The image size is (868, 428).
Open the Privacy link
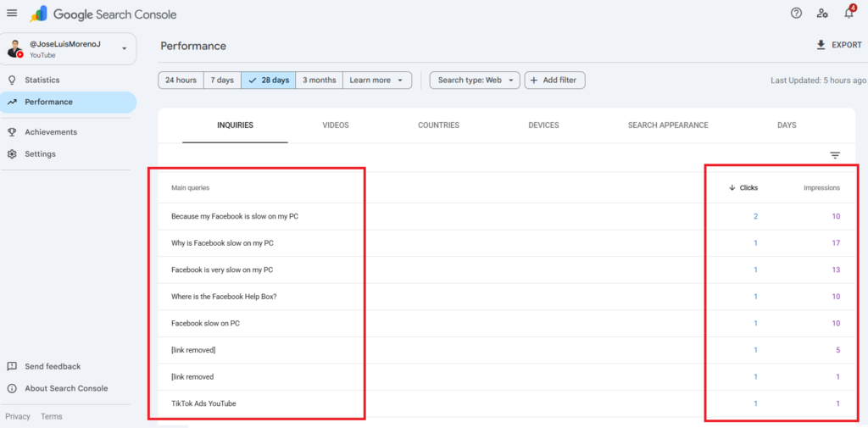[18, 416]
